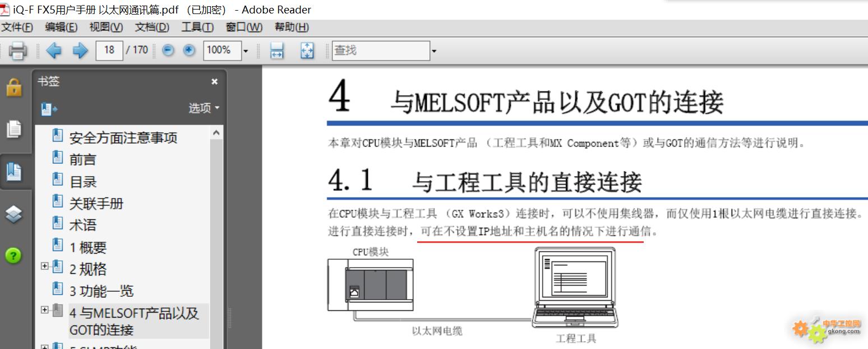Select the '3 功能一览' bookmark

pos(101,291)
